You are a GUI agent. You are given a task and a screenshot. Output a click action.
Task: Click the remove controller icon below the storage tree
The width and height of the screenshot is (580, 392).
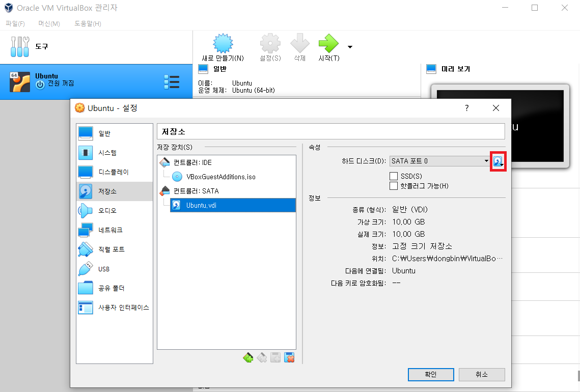[x=262, y=357]
